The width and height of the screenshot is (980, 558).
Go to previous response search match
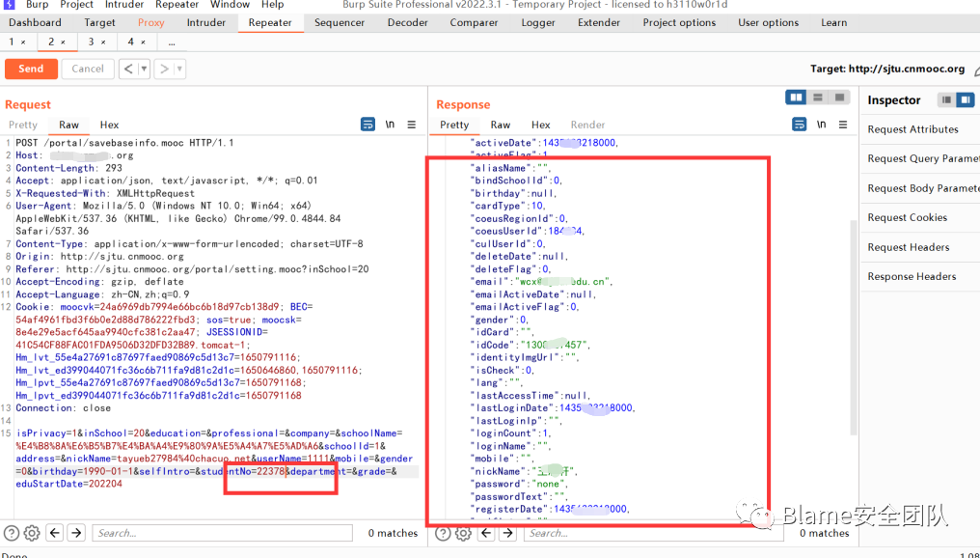[486, 534]
